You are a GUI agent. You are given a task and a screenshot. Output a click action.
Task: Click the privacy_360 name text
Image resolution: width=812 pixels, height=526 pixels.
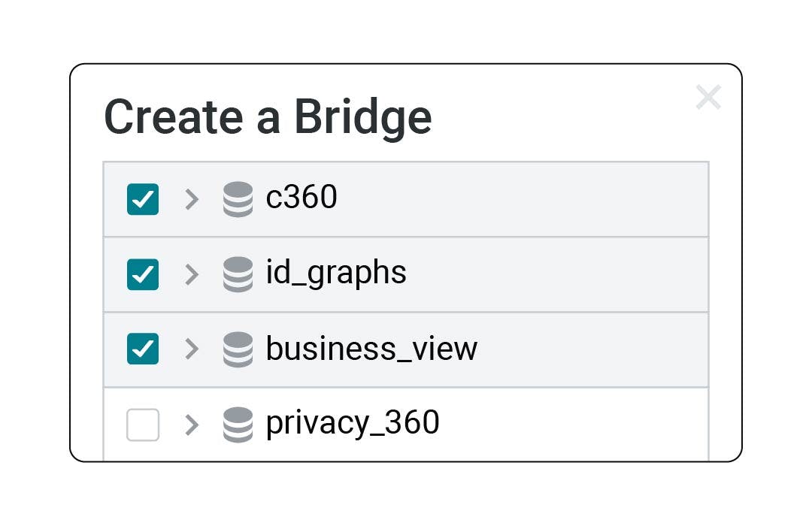click(x=353, y=423)
